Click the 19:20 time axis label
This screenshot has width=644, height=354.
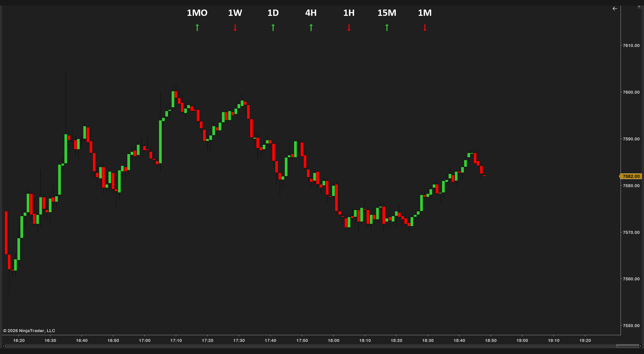585,340
